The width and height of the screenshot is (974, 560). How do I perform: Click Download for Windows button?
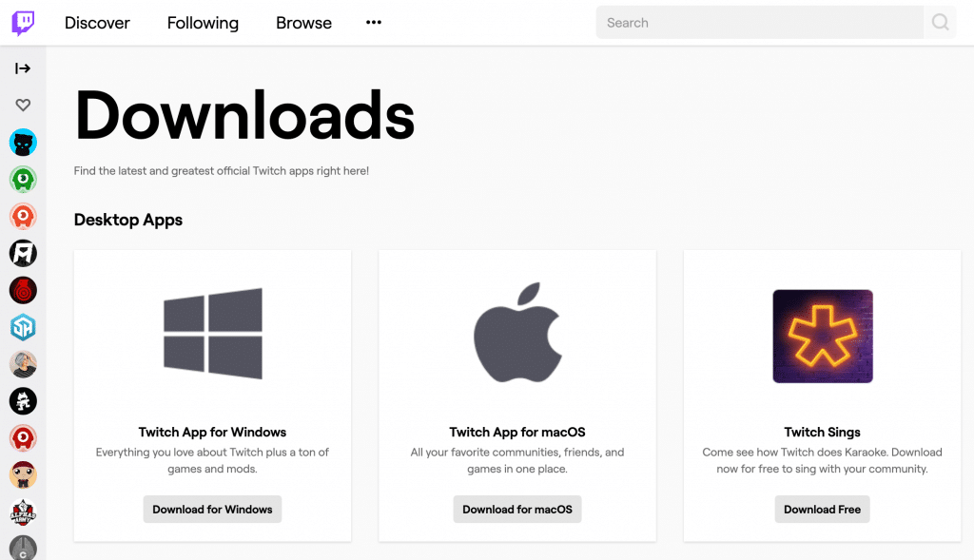212,509
